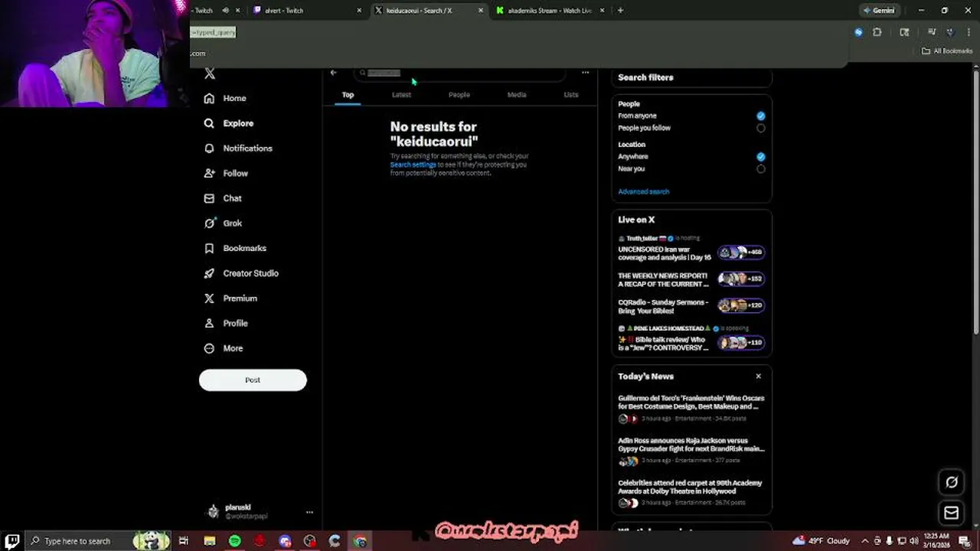
Task: Open the UNCENSORED Iran war coverage live space
Action: coord(665,253)
